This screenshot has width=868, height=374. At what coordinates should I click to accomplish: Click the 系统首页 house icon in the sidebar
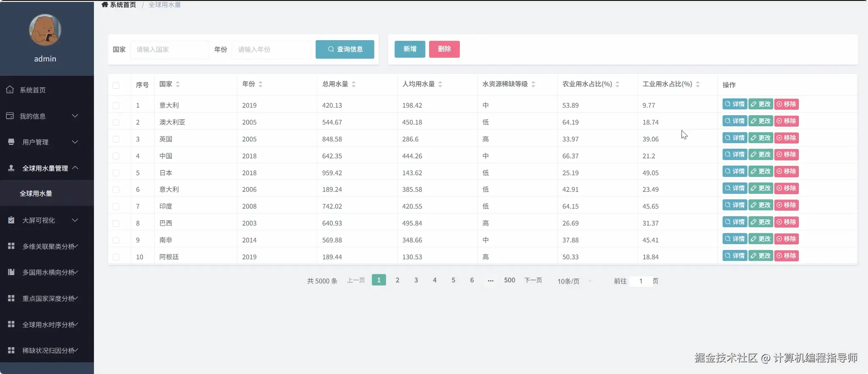coord(10,90)
